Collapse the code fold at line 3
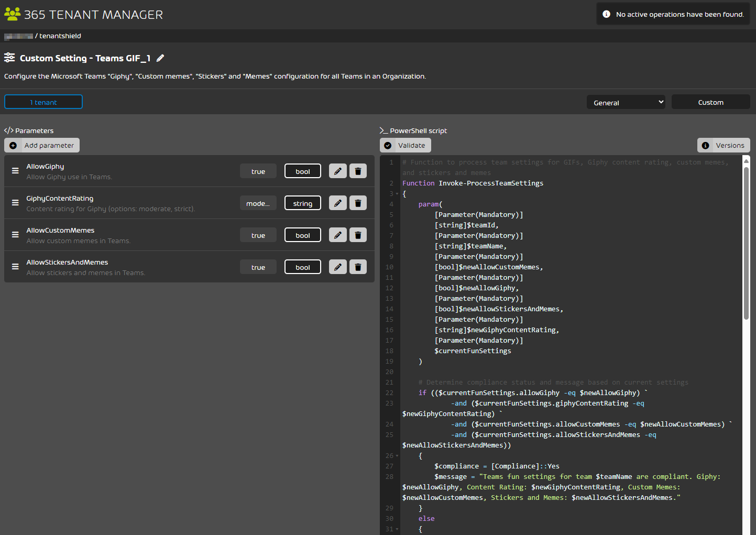The image size is (756, 535). (397, 193)
